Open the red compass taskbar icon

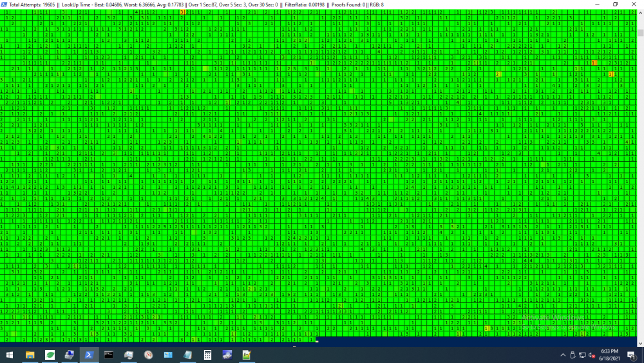148,355
